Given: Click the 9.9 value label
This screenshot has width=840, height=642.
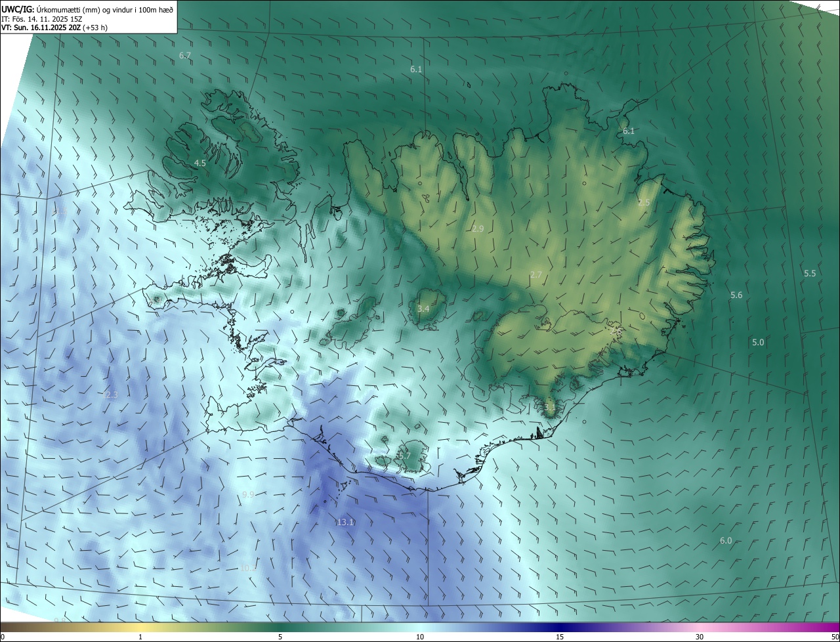Looking at the screenshot, I should pos(248,494).
